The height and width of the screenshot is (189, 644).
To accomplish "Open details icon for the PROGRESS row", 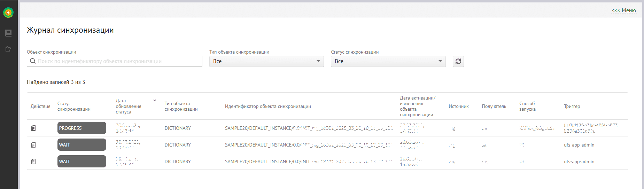I will point(33,128).
